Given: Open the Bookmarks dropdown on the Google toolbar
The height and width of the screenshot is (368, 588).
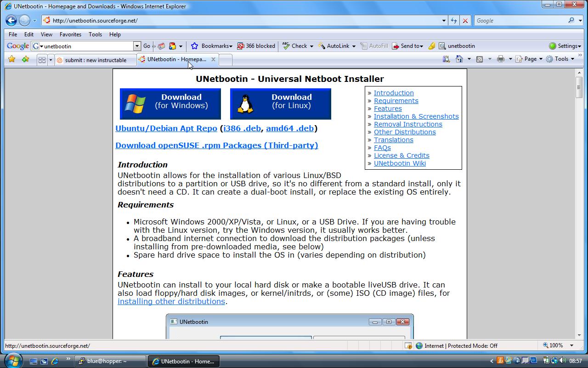Looking at the screenshot, I should point(212,46).
